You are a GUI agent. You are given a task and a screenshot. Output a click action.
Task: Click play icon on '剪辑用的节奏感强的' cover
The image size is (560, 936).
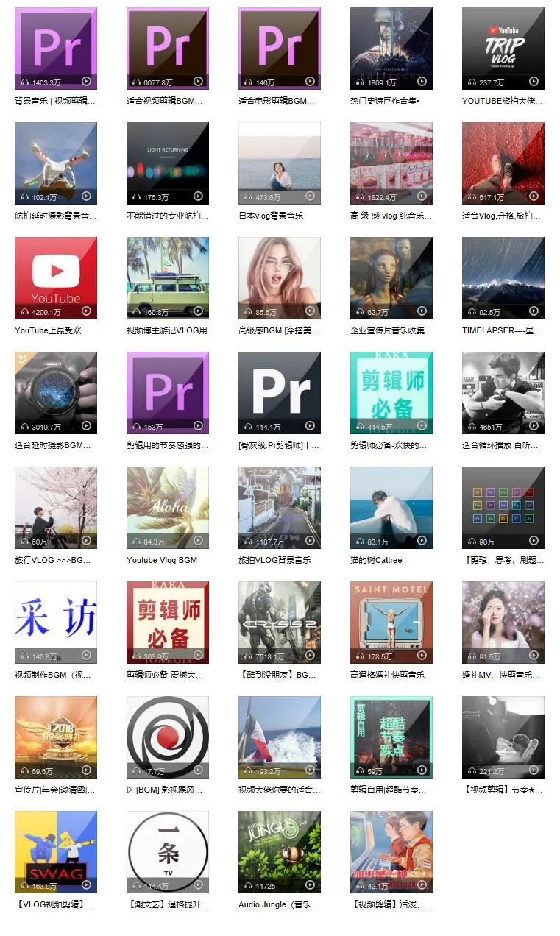(199, 426)
